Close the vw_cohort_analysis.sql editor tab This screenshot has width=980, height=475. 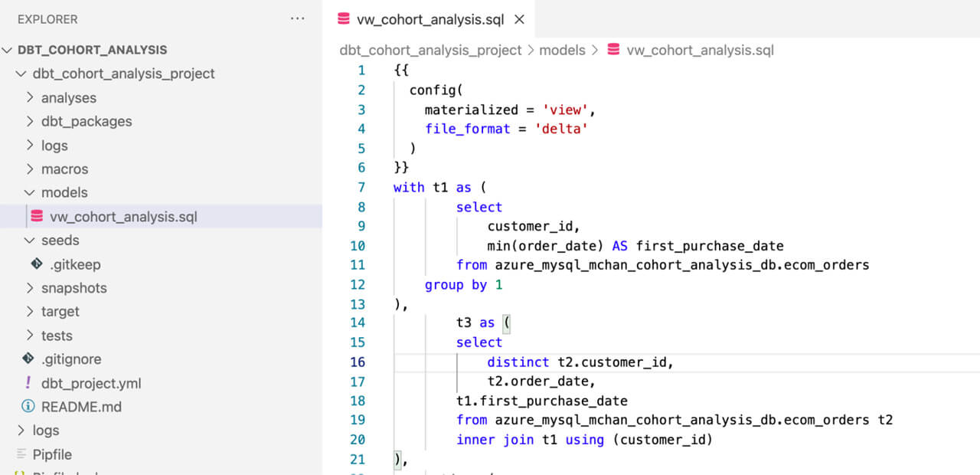point(519,19)
